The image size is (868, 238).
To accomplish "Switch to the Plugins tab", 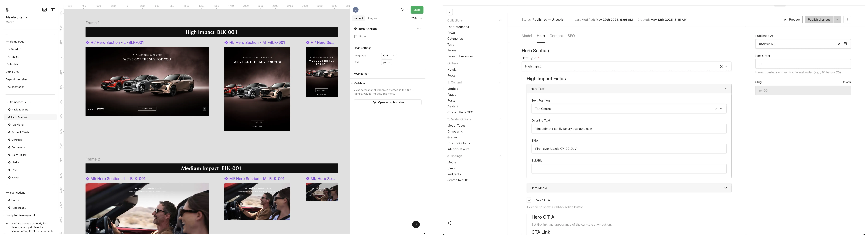I will (372, 19).
